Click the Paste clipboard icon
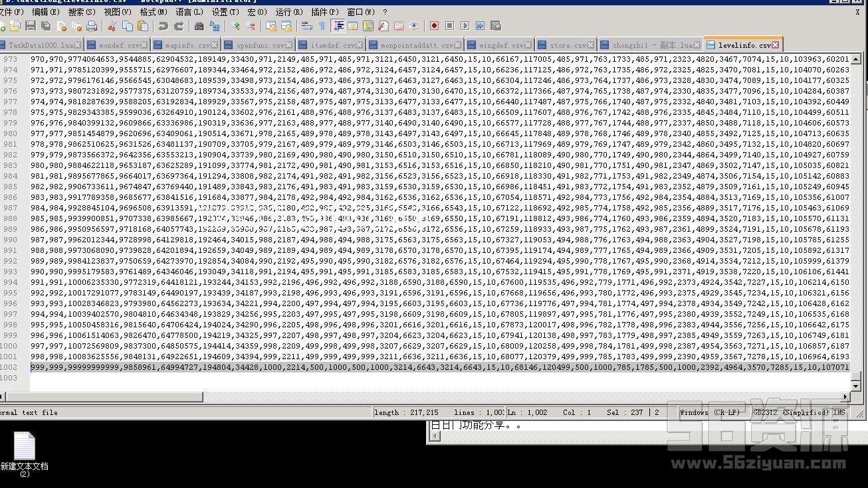The width and height of the screenshot is (868, 488). pyautogui.click(x=143, y=26)
